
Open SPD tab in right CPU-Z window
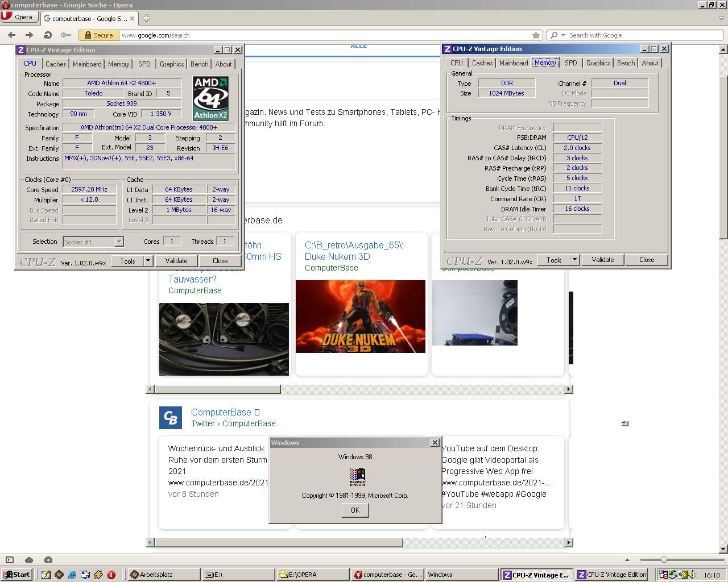pos(571,63)
